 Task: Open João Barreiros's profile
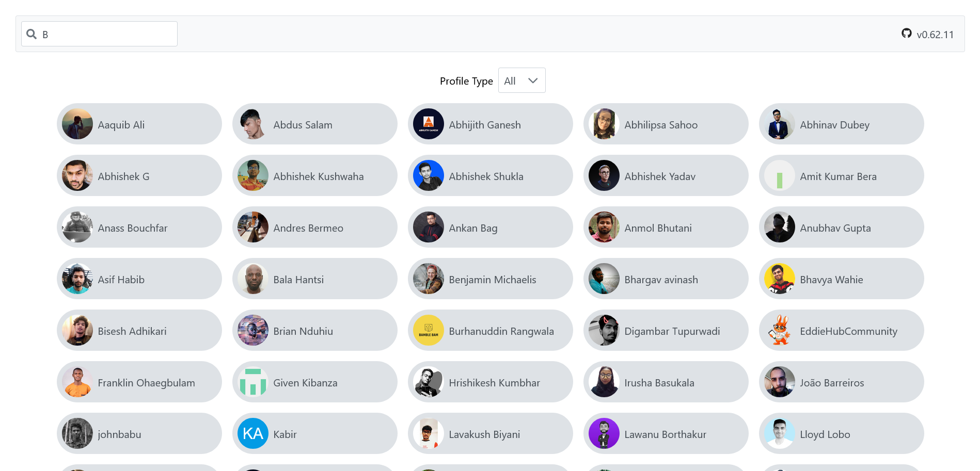[x=841, y=382]
